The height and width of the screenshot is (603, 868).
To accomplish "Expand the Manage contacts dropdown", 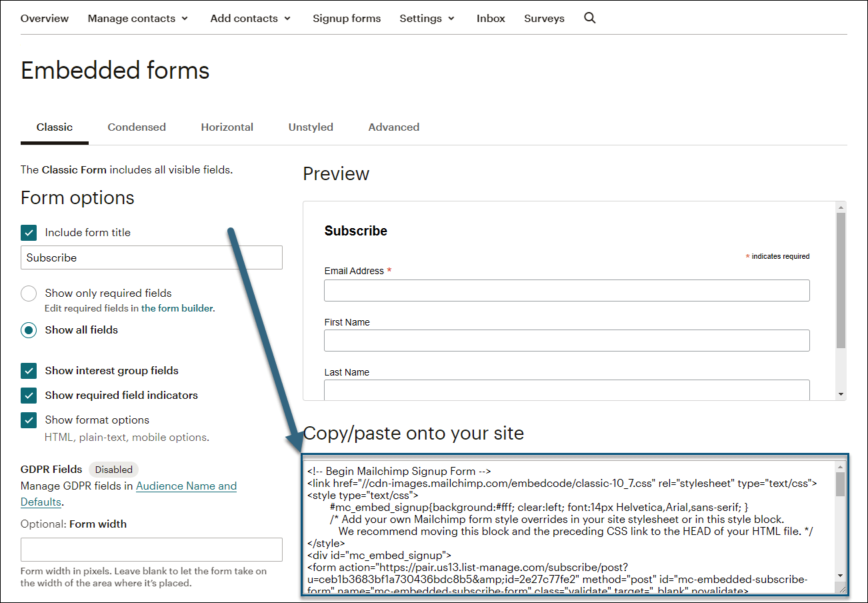I will pyautogui.click(x=138, y=19).
